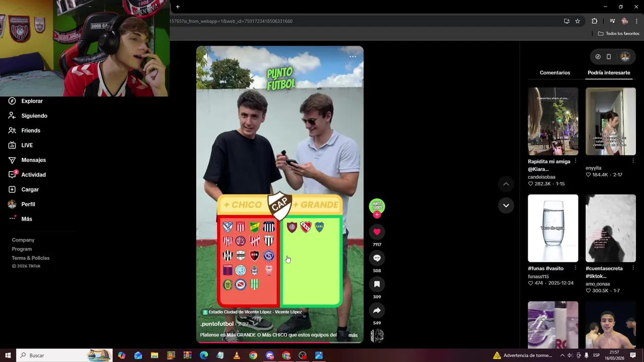Click the TikTok coin icon in pill
Viewport: 644px width, 362px height.
pyautogui.click(x=598, y=57)
